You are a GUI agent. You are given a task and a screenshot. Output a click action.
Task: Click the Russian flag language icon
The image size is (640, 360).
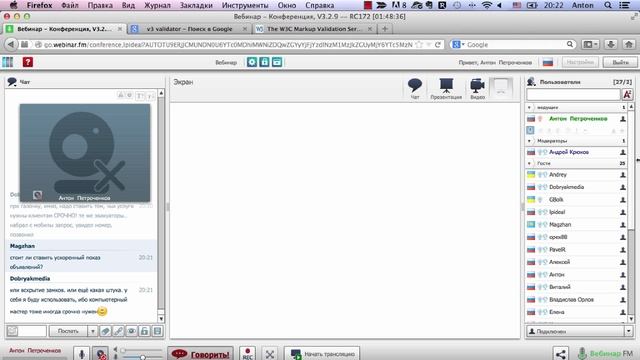[x=548, y=62]
